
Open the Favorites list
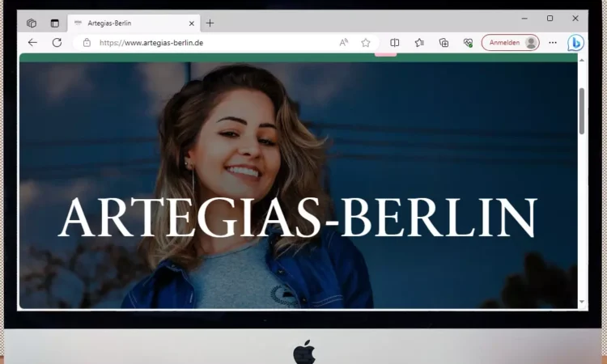tap(419, 43)
